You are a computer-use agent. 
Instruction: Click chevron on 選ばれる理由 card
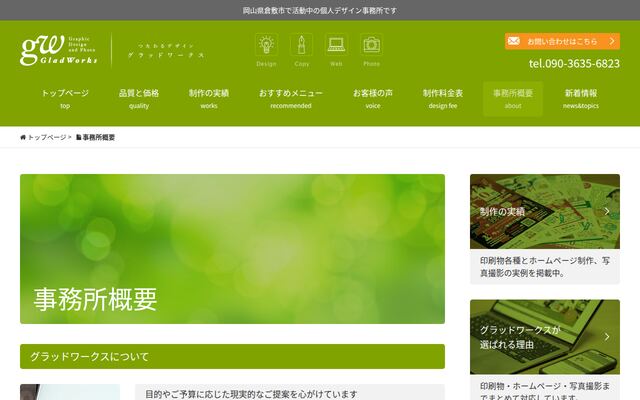pos(607,337)
